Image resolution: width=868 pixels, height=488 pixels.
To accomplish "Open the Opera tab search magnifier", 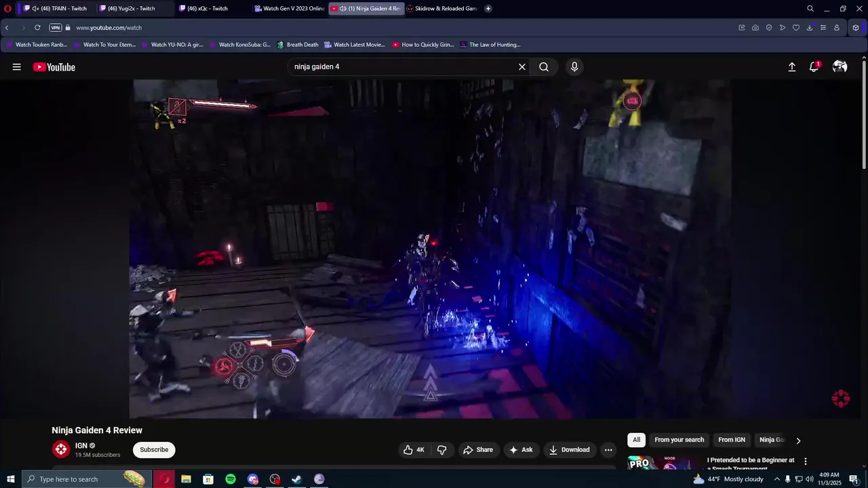I will pyautogui.click(x=810, y=9).
